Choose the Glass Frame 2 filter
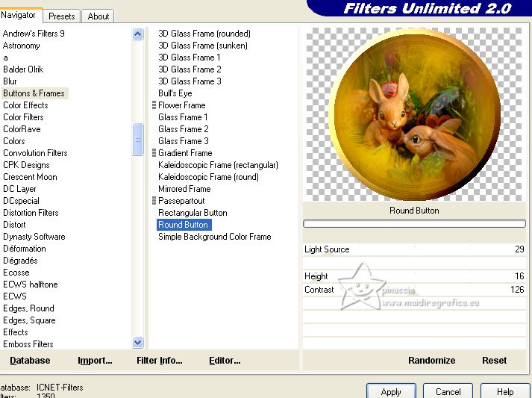 click(184, 129)
